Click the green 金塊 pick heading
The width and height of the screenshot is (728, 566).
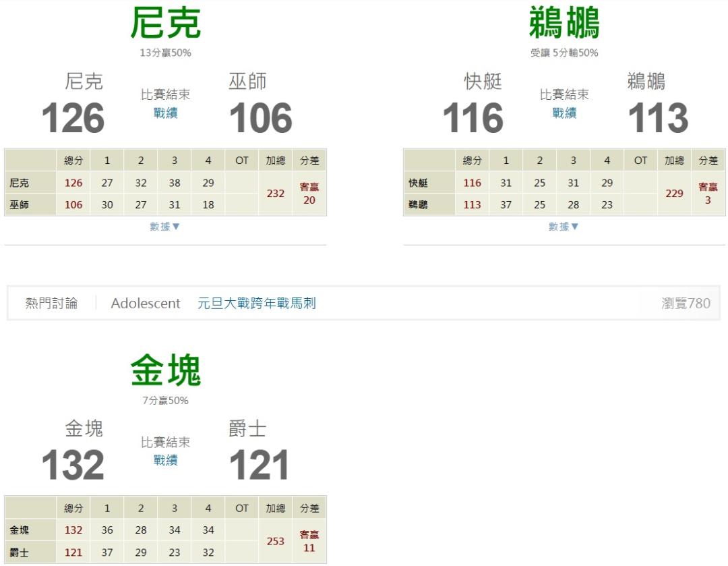click(x=165, y=370)
